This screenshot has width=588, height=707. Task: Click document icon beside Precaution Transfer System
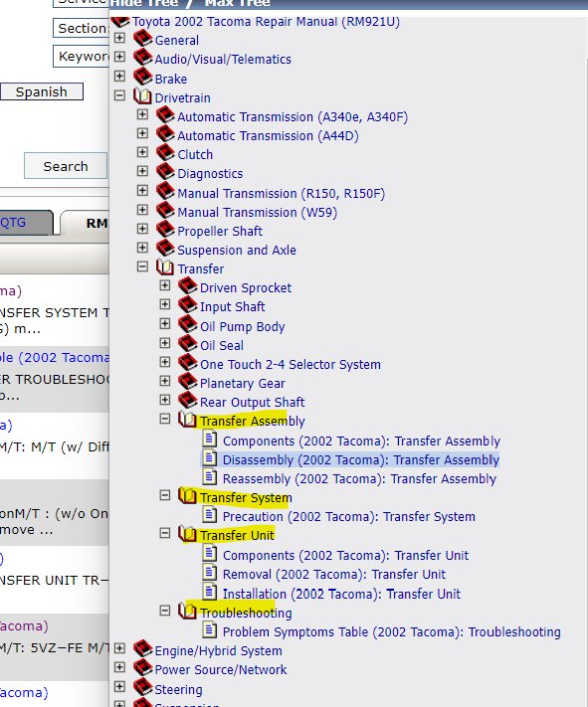pos(209,514)
